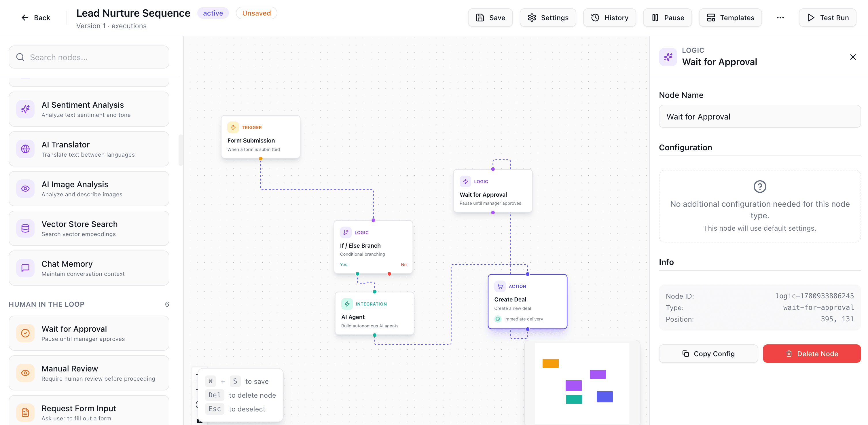Select the Wait for Approval node on canvas
This screenshot has height=425, width=868.
point(493,191)
